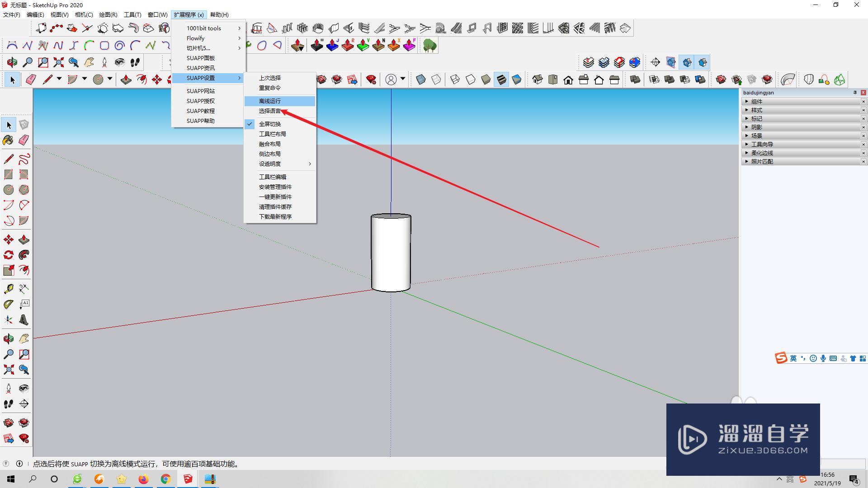Image resolution: width=868 pixels, height=488 pixels.
Task: Select the Move tool in left toolbar
Action: tap(9, 239)
